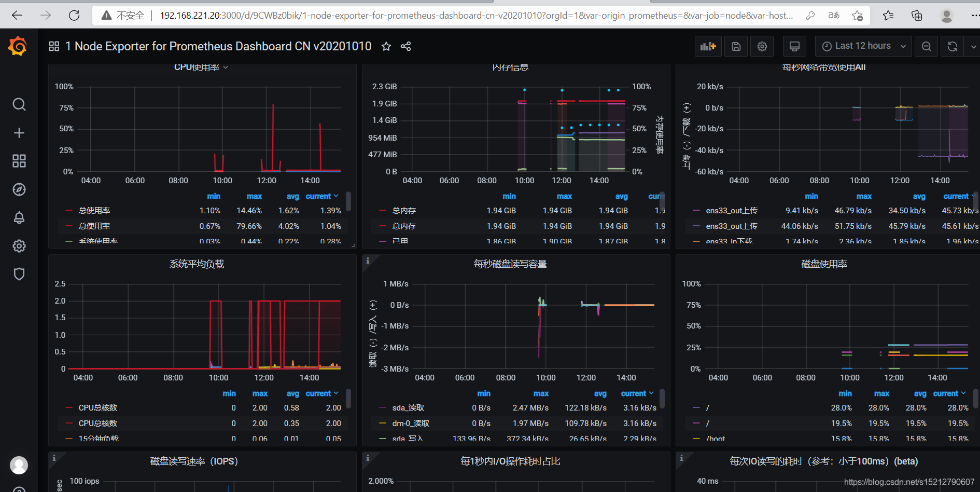Open the Create plus icon in sidebar
980x492 pixels.
click(19, 133)
